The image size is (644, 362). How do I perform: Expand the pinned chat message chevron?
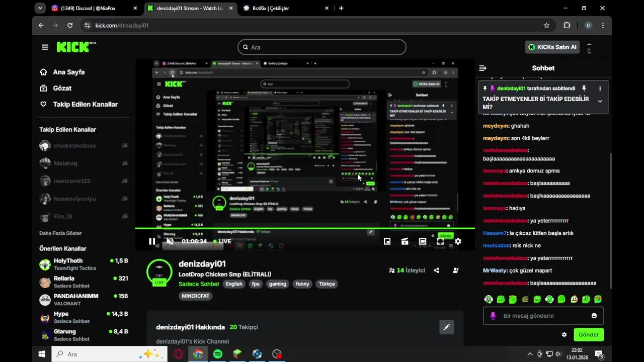[600, 101]
